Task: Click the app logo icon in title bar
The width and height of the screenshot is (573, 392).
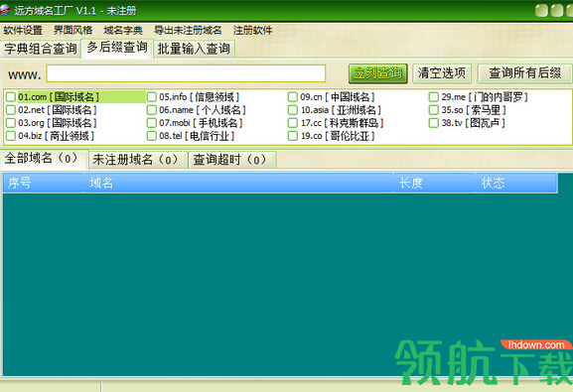Action: coord(5,10)
